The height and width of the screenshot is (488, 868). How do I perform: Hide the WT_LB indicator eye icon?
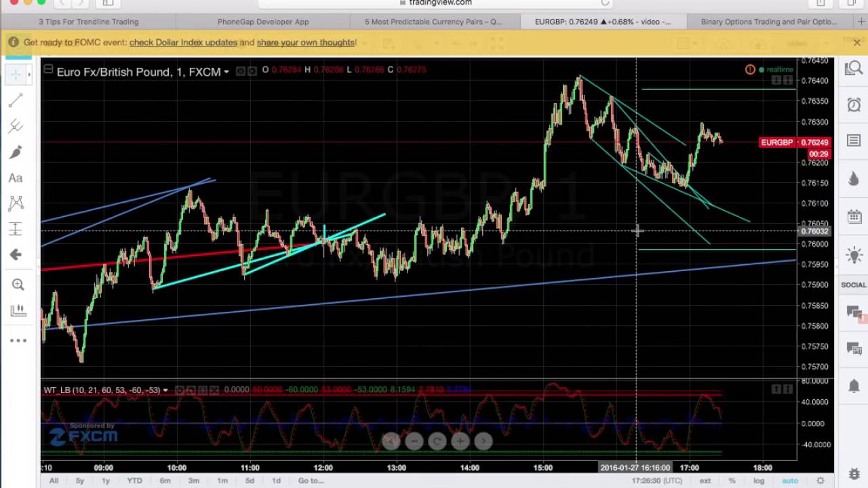[180, 390]
